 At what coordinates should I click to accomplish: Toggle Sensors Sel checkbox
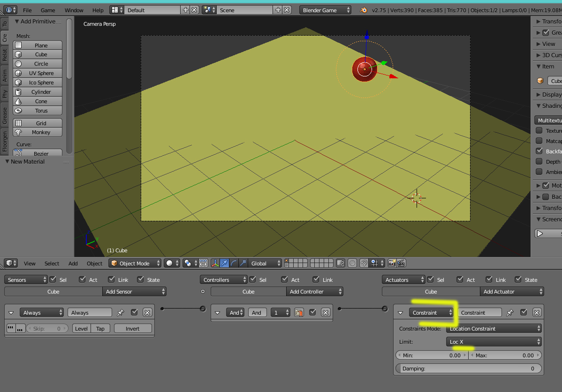tap(53, 279)
